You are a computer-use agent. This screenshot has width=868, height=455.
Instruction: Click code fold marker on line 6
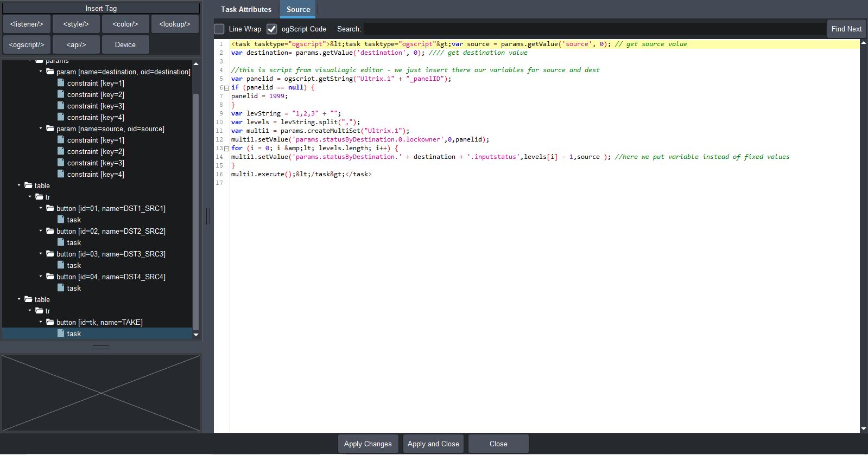pos(226,88)
